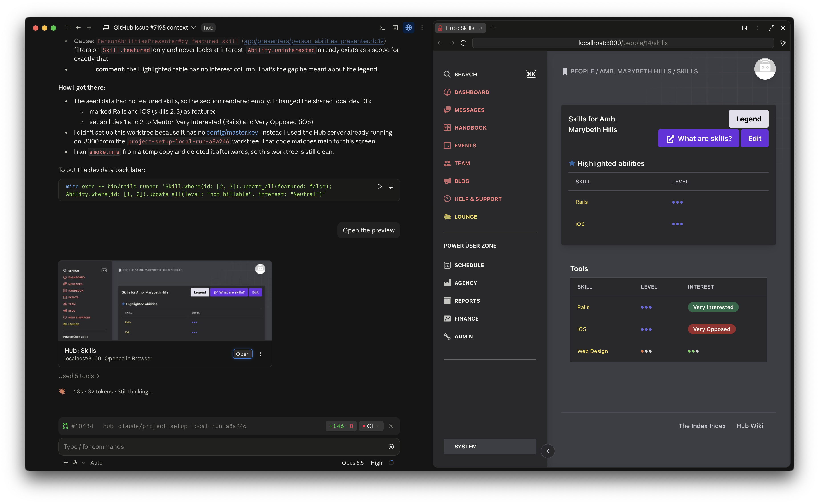The image size is (819, 504).
Task: Click the Hub : Skills preview thumbnail
Action: [165, 300]
